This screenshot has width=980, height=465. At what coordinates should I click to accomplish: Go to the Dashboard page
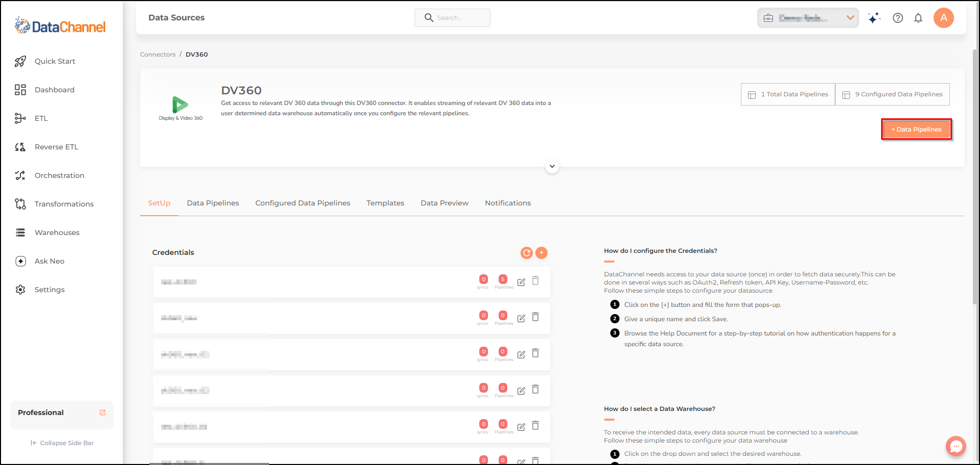click(45, 90)
